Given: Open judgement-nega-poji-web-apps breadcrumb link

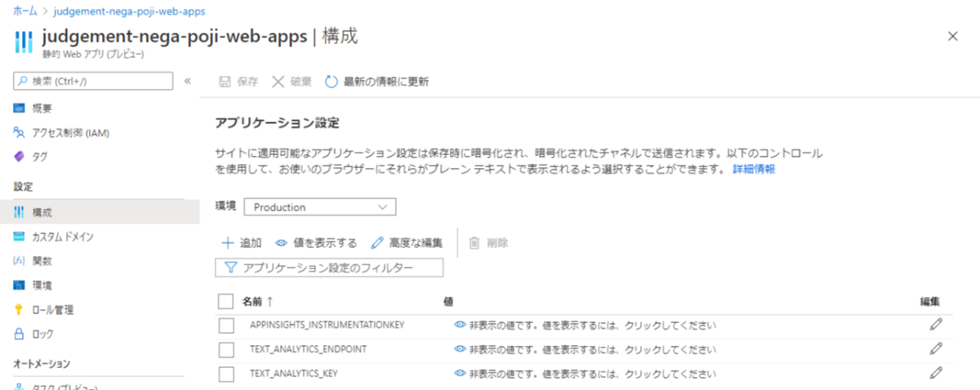Looking at the screenshot, I should pos(130,11).
